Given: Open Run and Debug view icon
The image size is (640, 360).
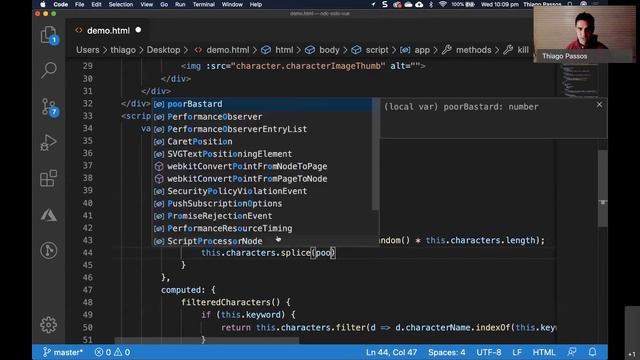Looking at the screenshot, I should point(49,143).
